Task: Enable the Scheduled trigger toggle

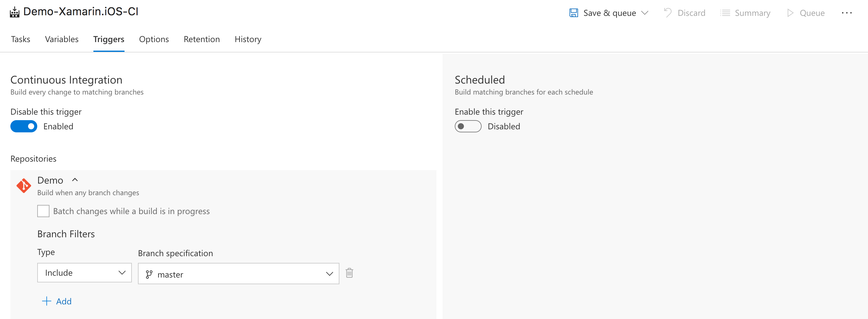Action: [468, 126]
